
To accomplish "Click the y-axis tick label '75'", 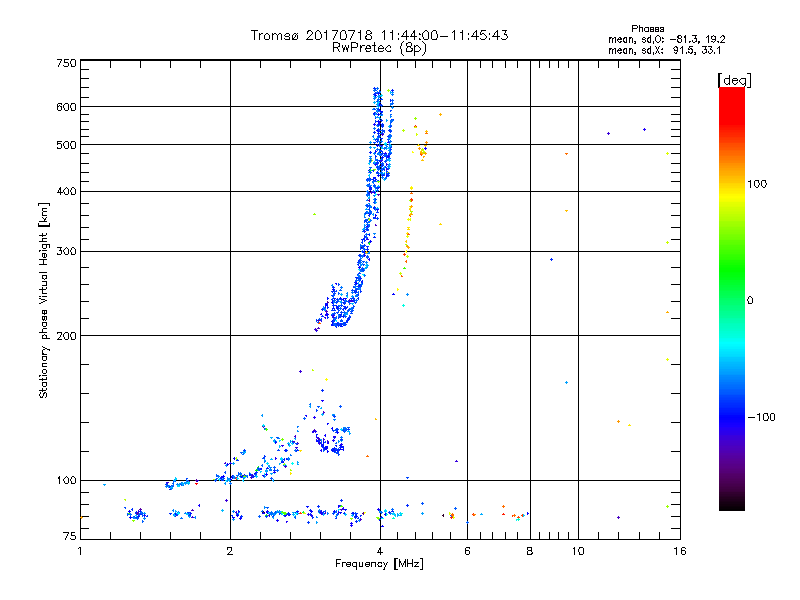I will point(70,536).
